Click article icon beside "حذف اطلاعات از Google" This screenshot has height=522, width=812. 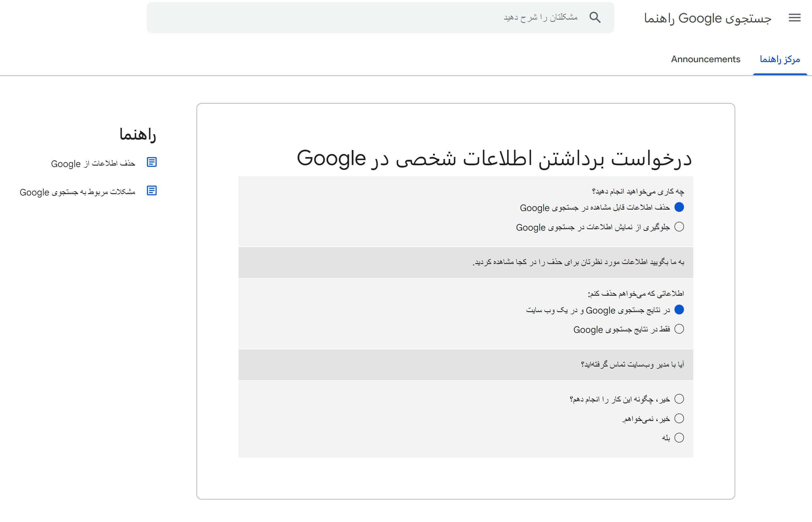tap(151, 162)
